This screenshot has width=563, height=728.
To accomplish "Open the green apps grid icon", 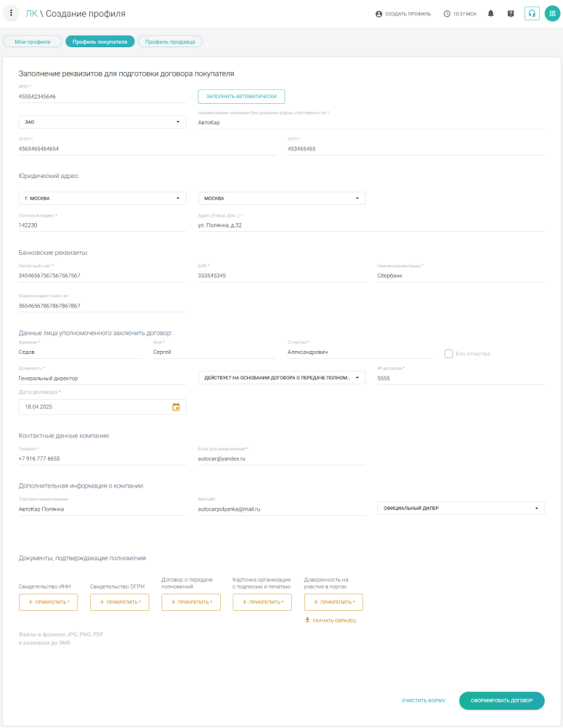I will point(551,14).
